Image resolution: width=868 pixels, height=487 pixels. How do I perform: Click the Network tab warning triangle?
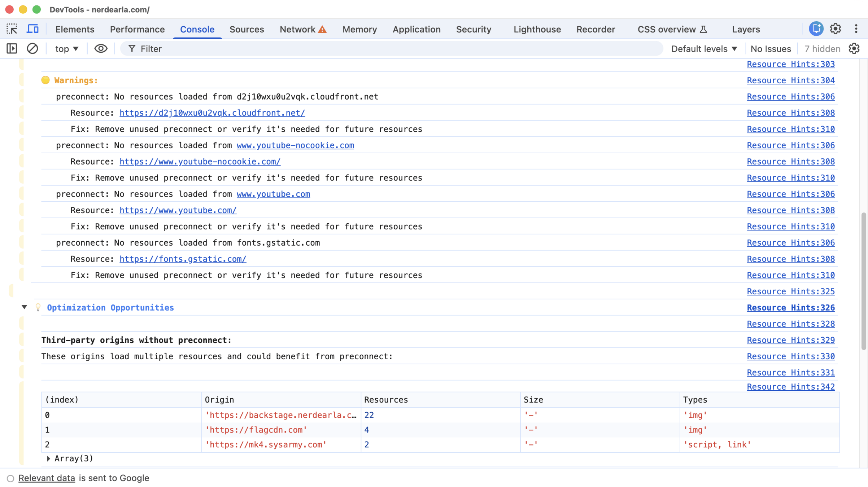[x=322, y=30]
